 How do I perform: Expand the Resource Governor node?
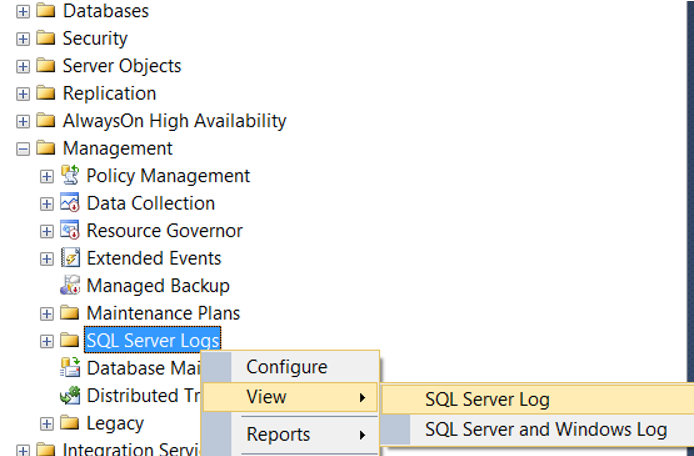point(46,232)
